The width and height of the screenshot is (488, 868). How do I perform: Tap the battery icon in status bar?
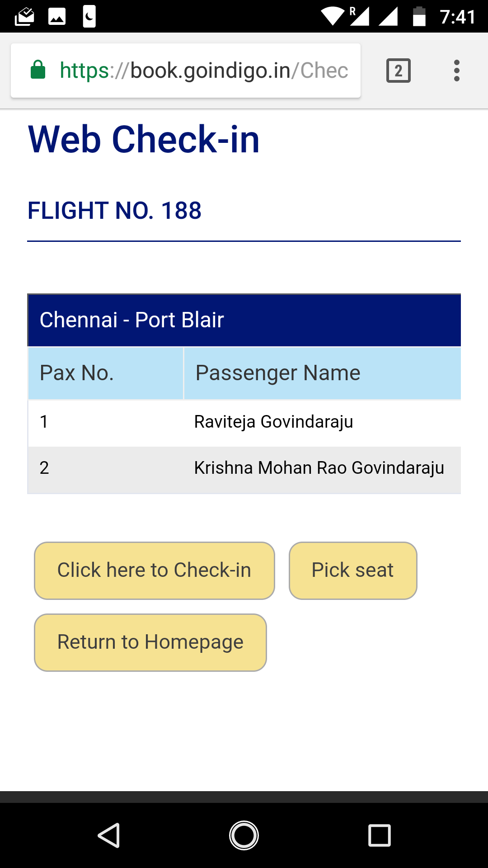pyautogui.click(x=419, y=17)
